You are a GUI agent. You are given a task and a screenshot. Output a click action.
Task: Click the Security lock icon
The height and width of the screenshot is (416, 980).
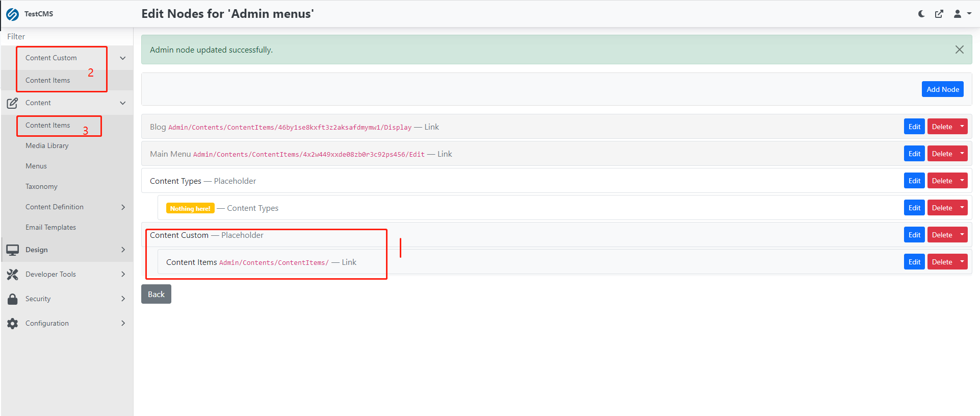click(x=13, y=299)
